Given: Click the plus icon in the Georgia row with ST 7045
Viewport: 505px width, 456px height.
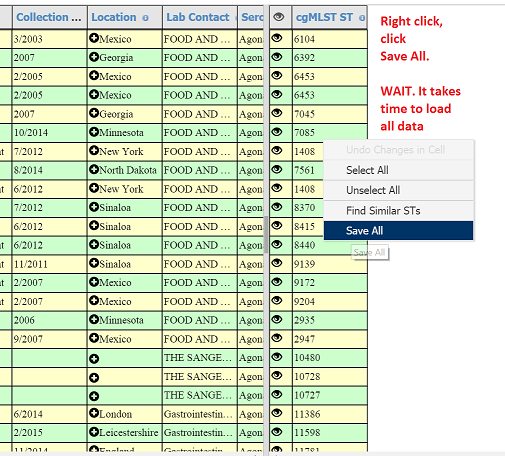Looking at the screenshot, I should pos(94,113).
